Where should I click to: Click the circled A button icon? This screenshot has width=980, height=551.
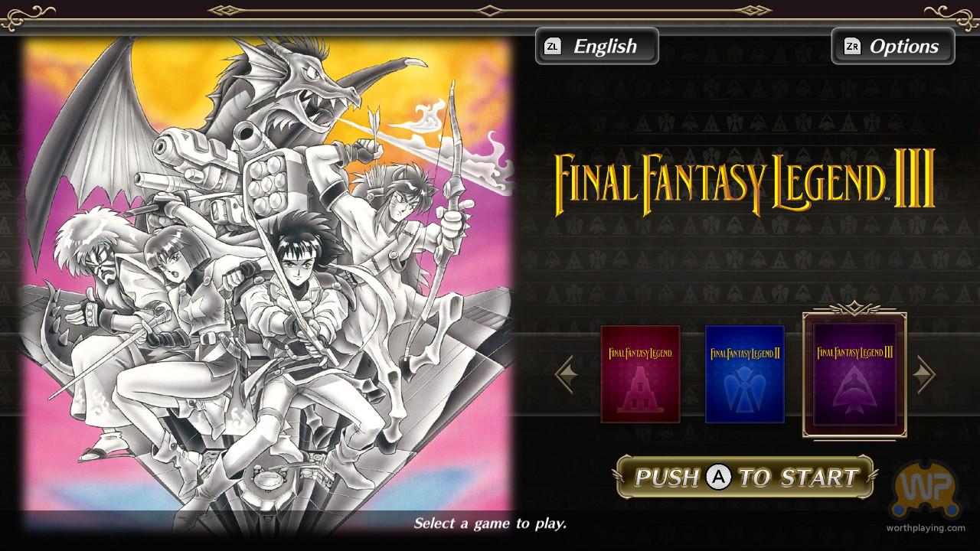719,478
